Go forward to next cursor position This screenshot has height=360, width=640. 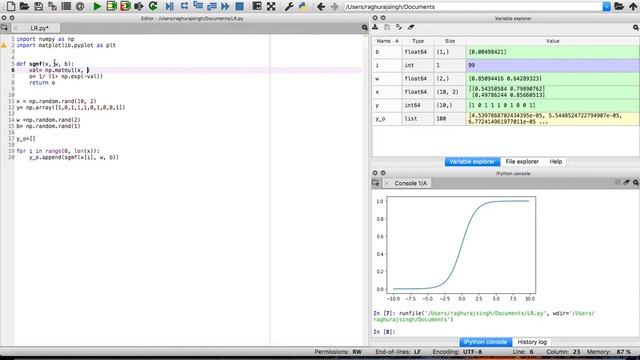coord(334,7)
